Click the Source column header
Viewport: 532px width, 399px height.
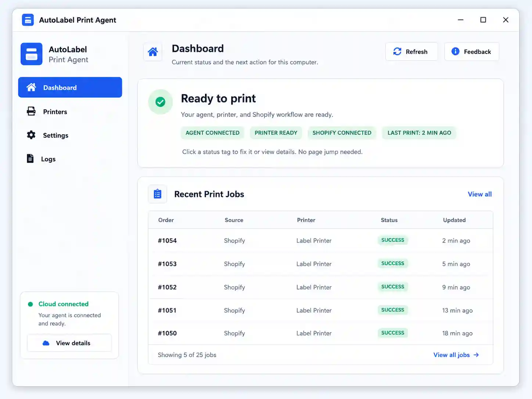point(234,220)
